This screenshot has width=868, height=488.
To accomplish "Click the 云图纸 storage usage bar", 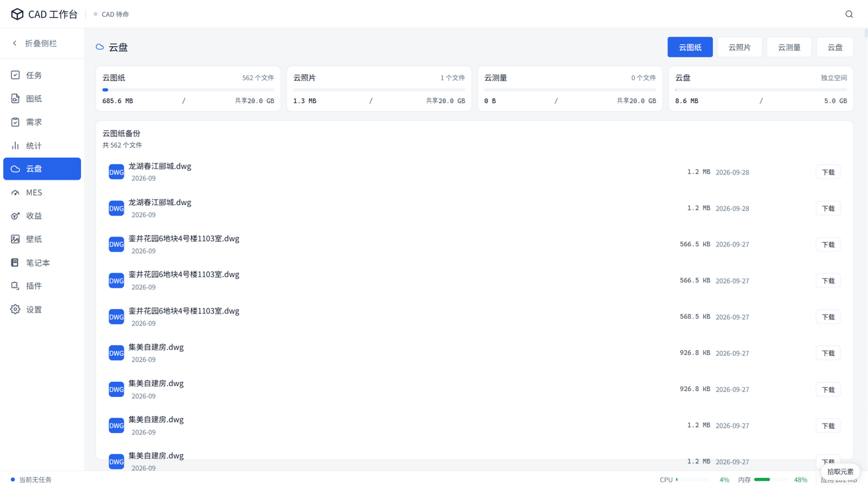I will [x=188, y=90].
